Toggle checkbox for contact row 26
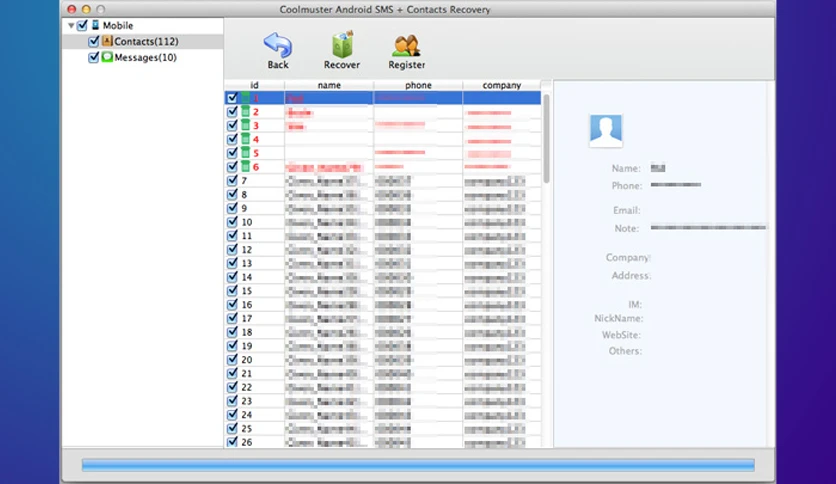The height and width of the screenshot is (484, 836). click(x=232, y=442)
